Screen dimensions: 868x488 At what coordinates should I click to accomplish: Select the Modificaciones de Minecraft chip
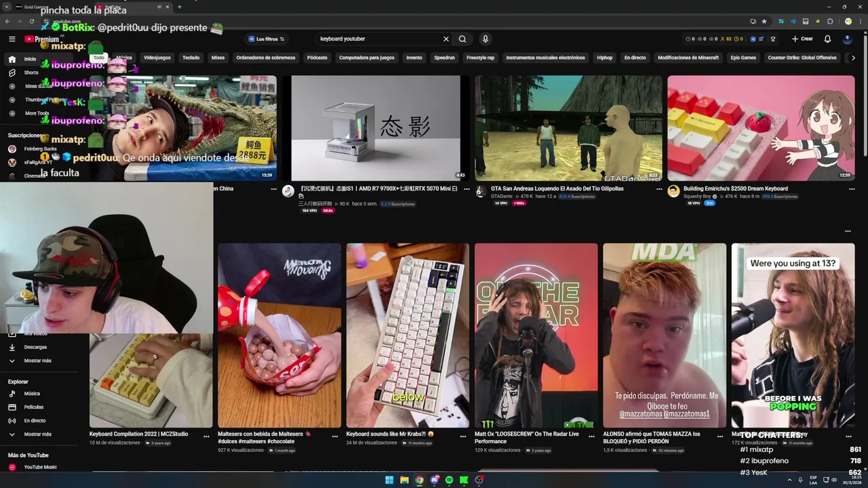point(688,58)
